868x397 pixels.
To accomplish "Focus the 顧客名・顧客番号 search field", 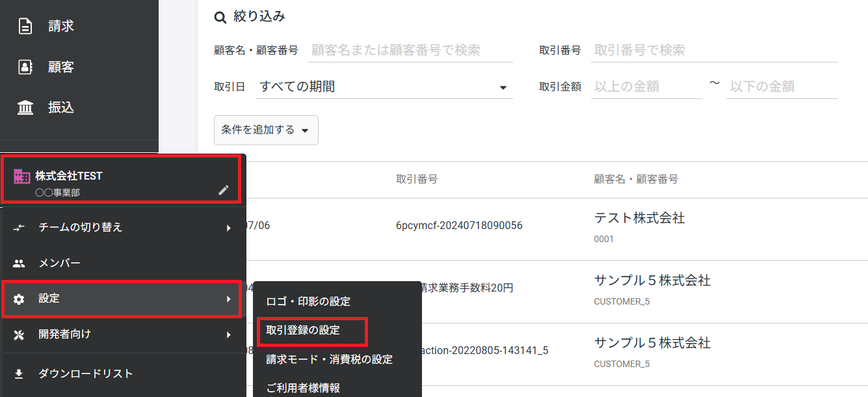I will coord(410,50).
